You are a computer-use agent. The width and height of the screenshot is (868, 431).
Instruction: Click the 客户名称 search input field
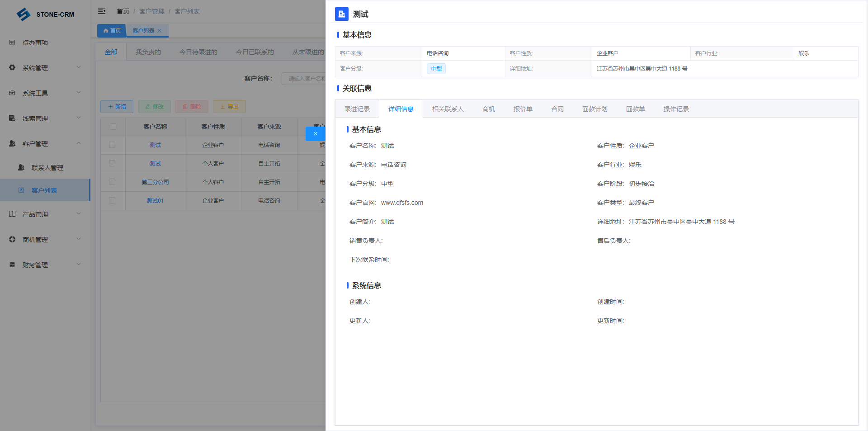point(304,79)
